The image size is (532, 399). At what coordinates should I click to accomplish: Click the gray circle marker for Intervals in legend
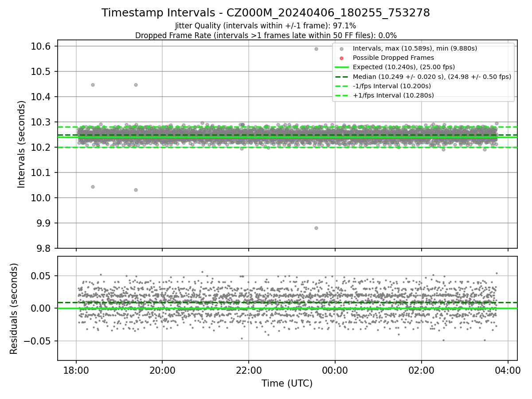[x=341, y=49]
